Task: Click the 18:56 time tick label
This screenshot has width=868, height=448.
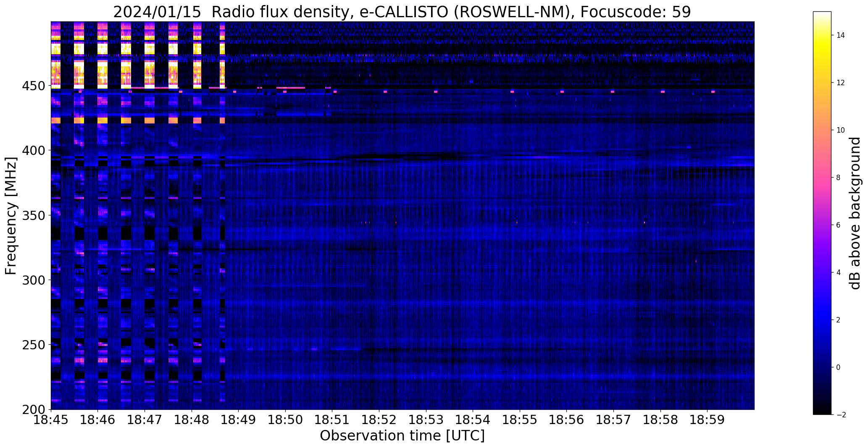Action: 567,419
